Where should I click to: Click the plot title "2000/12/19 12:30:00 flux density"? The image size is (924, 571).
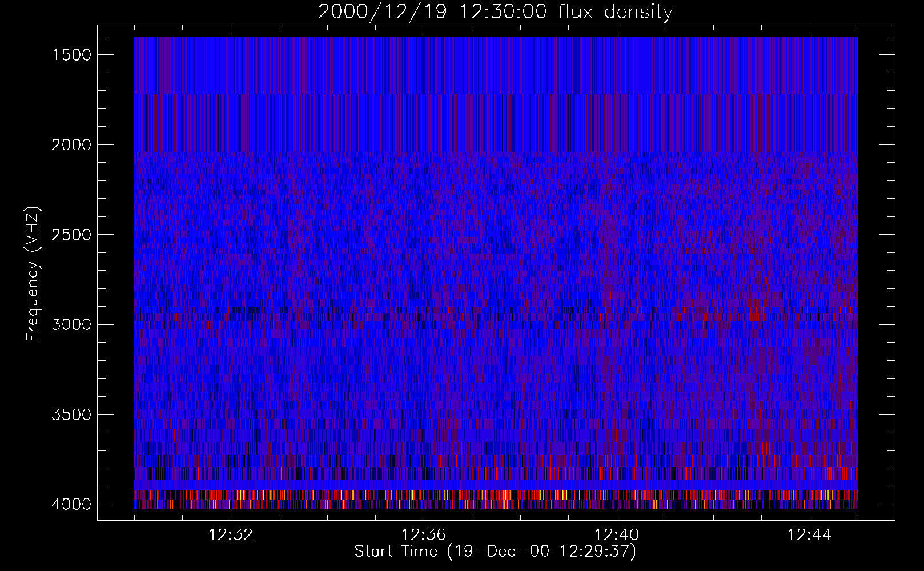[495, 12]
